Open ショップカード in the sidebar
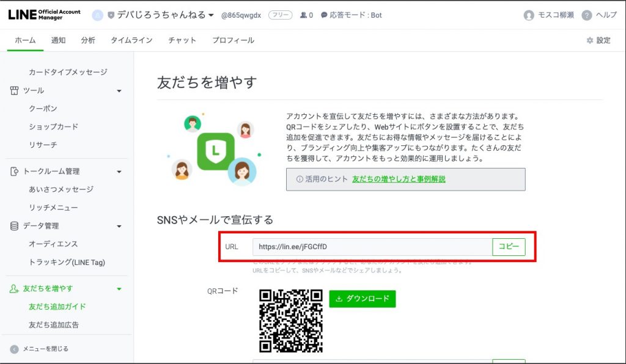Viewport: 626px width, 364px height. [x=54, y=127]
